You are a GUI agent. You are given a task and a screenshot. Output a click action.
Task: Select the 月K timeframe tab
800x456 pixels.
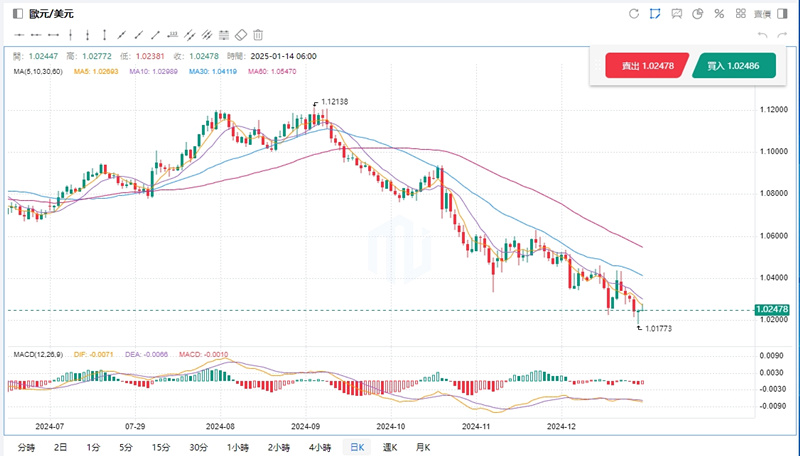(x=421, y=447)
